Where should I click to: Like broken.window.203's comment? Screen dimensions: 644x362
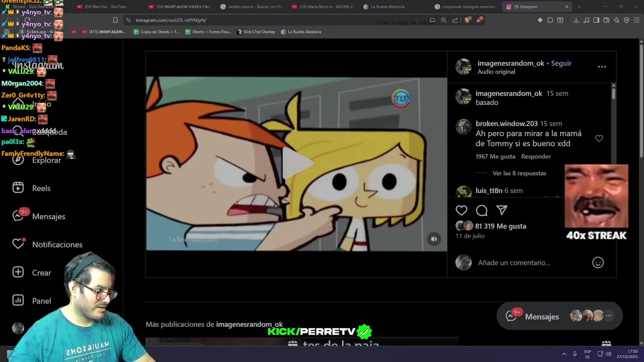tap(599, 138)
